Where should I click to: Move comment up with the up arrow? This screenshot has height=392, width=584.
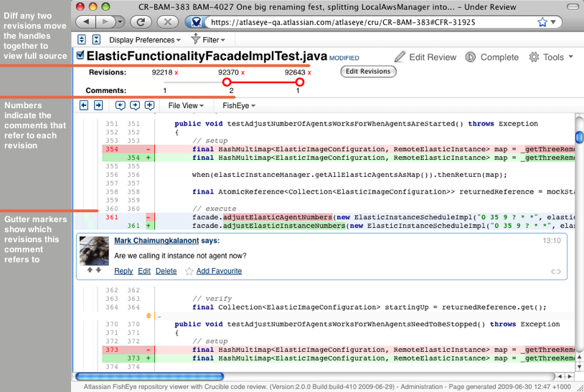pos(90,270)
